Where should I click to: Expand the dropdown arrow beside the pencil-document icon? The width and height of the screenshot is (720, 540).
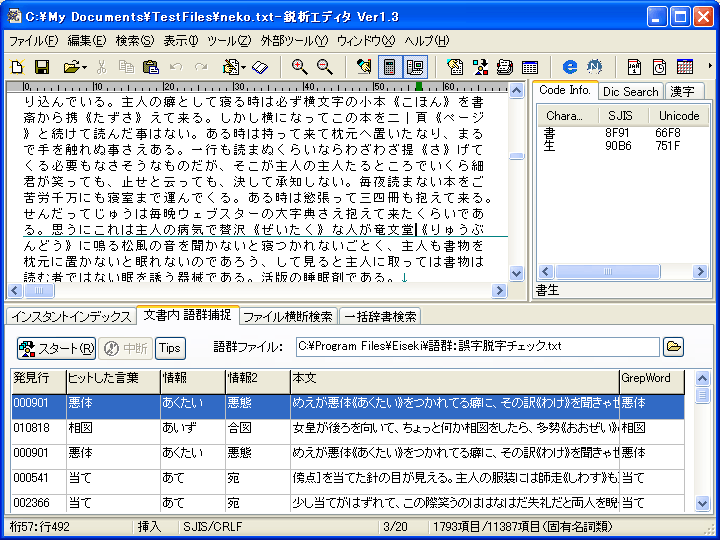pyautogui.click(x=243, y=68)
